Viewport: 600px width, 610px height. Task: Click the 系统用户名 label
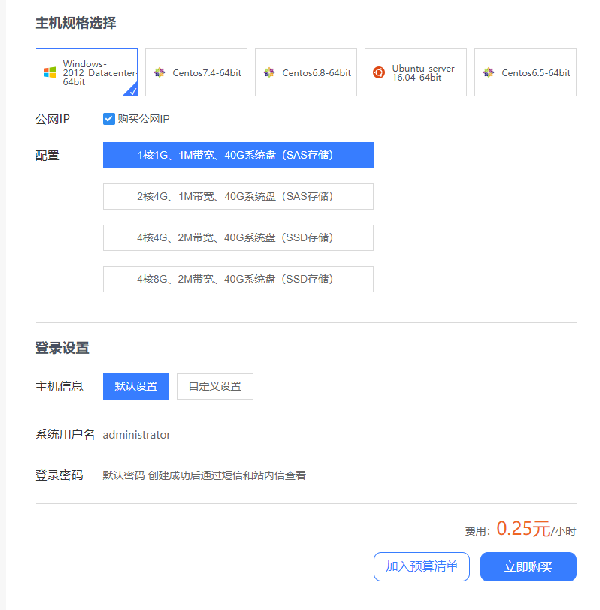65,435
